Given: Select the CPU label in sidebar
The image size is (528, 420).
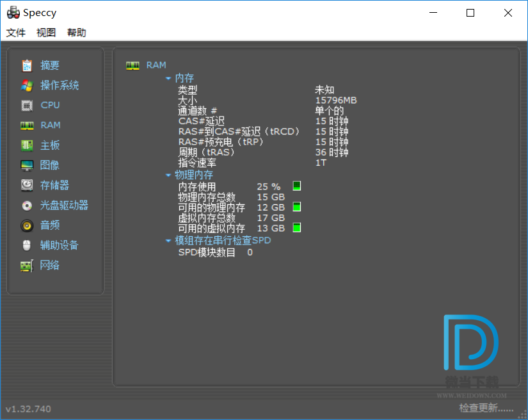Looking at the screenshot, I should (50, 105).
